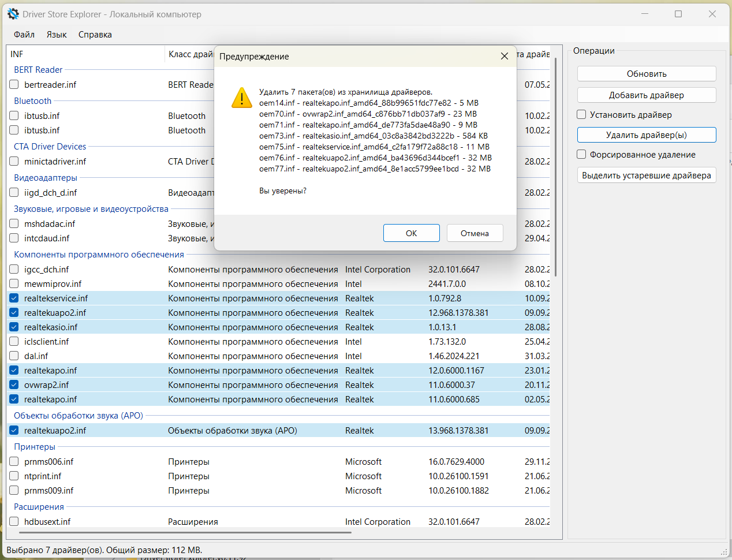Click version 12.968.1378.381 cell
The image size is (732, 560).
[x=458, y=313]
